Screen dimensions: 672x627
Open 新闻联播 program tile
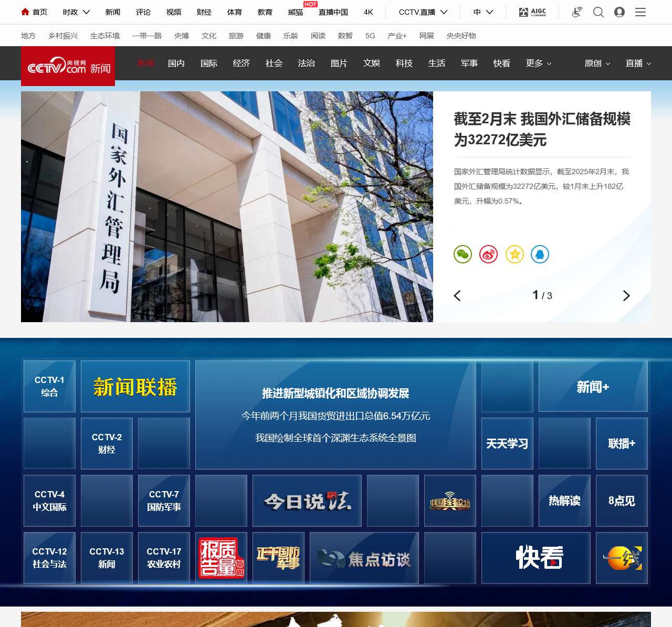click(x=135, y=387)
